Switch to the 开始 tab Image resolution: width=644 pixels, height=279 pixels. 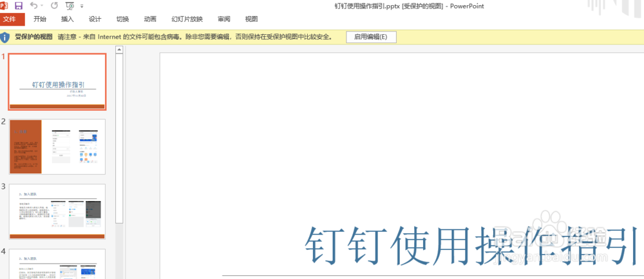40,19
